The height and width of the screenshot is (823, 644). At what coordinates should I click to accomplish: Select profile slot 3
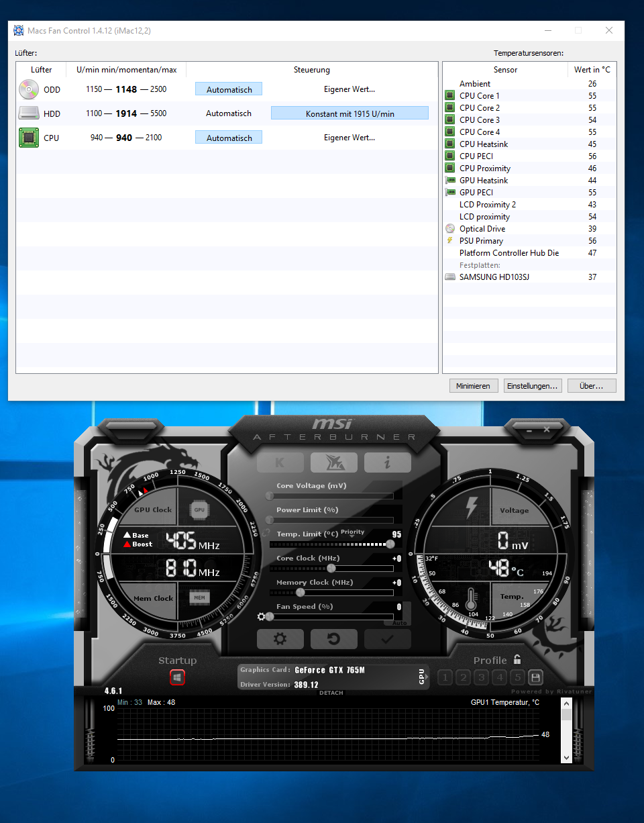481,677
